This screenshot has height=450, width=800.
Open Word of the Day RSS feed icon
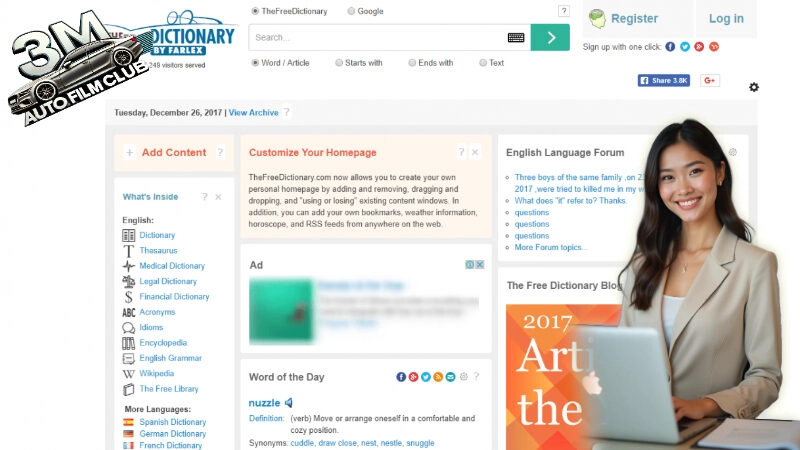tap(438, 377)
